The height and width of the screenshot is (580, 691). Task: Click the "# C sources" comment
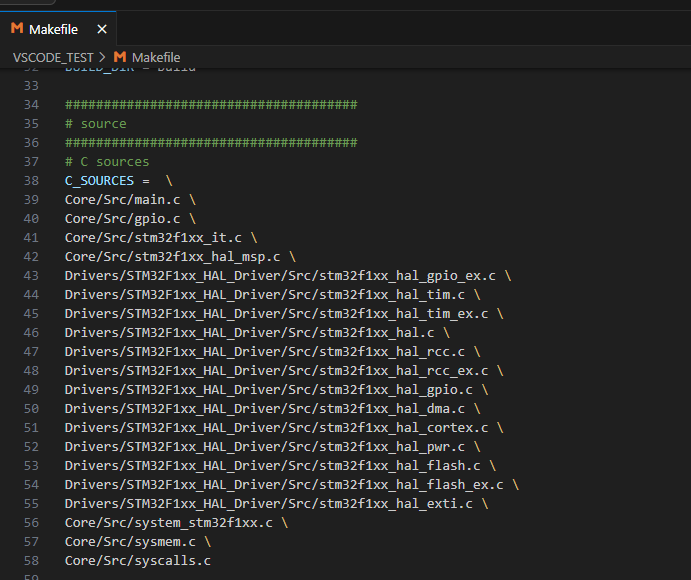(107, 162)
